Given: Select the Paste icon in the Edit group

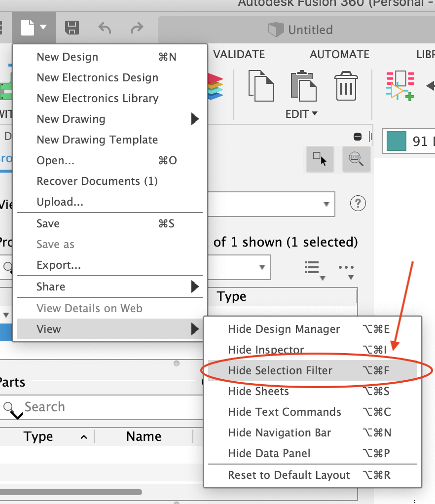Looking at the screenshot, I should pos(303,86).
